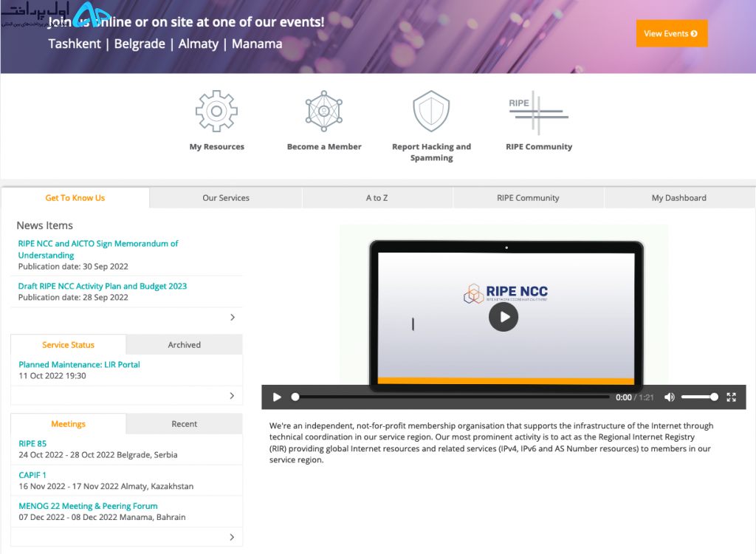This screenshot has height=554, width=756.
Task: Open the Our Services tab
Action: pos(226,198)
